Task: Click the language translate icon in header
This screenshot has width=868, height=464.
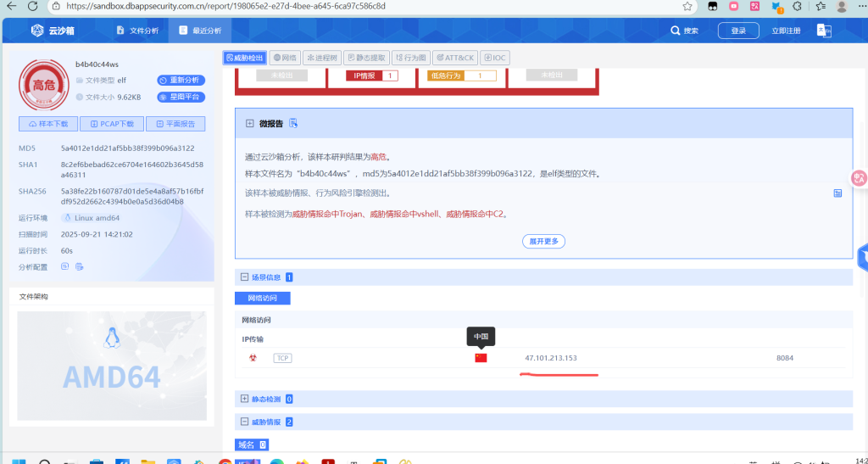Action: (x=823, y=31)
